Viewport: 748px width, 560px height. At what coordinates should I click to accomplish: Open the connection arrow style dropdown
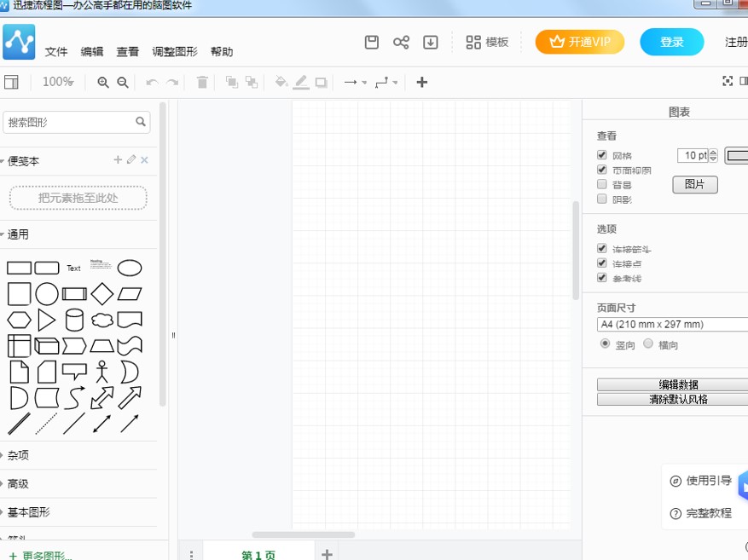(354, 83)
